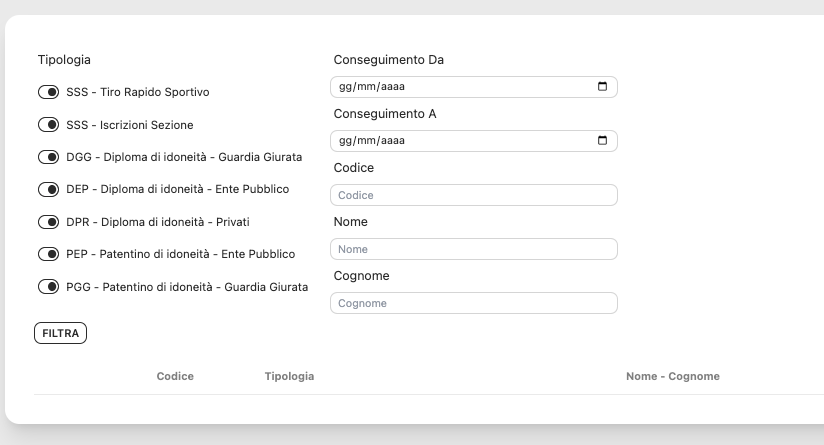Open calendar picker for Conseguimento A
This screenshot has height=445, width=824.
602,141
